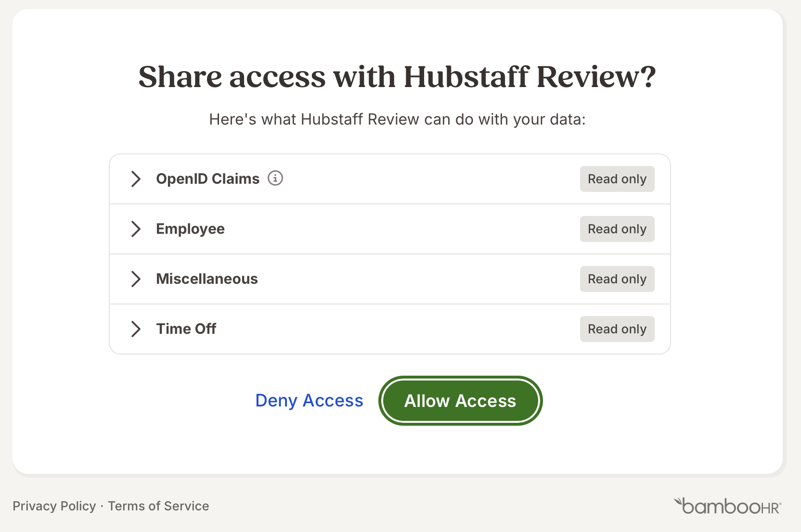Screen dimensions: 801x532
Task: Select the OpenID Claims row label
Action: point(208,179)
